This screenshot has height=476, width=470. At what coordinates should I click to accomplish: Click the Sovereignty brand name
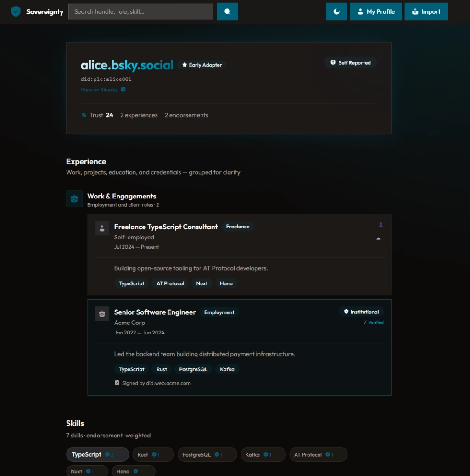[x=45, y=12]
